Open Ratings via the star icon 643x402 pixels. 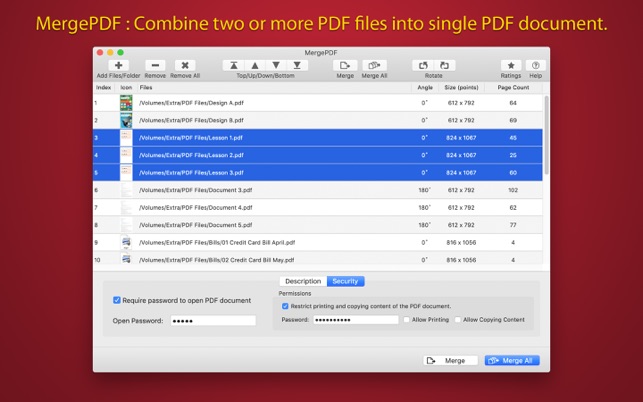point(511,65)
